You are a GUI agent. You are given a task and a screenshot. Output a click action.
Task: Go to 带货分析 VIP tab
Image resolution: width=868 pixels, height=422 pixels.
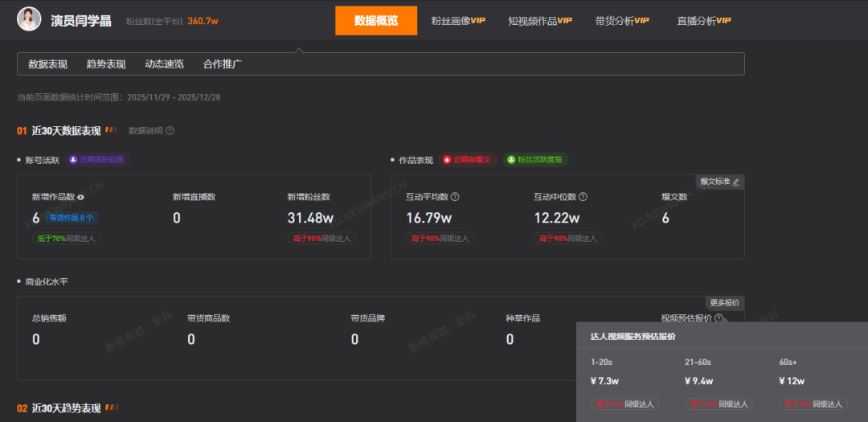(x=622, y=21)
